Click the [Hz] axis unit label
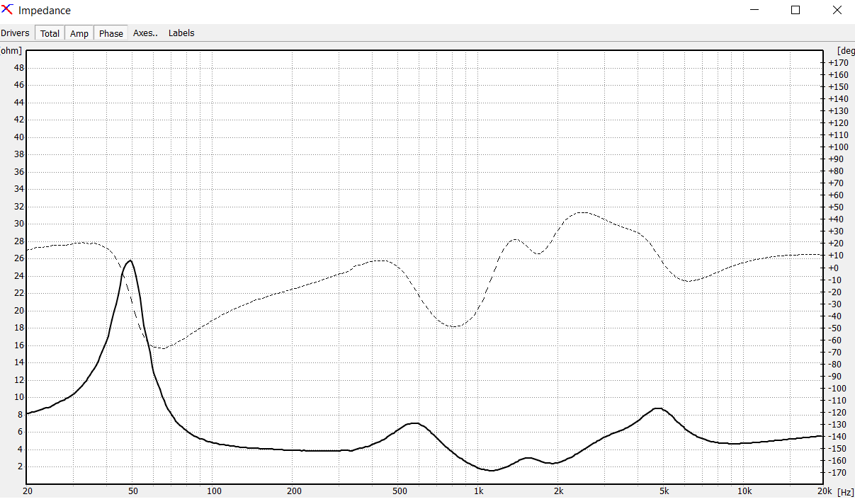The height and width of the screenshot is (504, 855). point(845,491)
